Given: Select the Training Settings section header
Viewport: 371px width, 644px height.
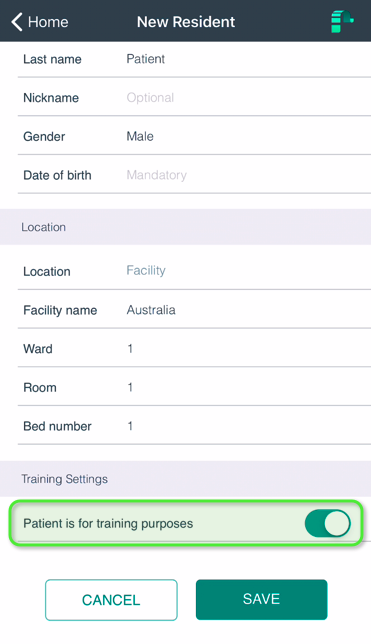Looking at the screenshot, I should (x=185, y=479).
